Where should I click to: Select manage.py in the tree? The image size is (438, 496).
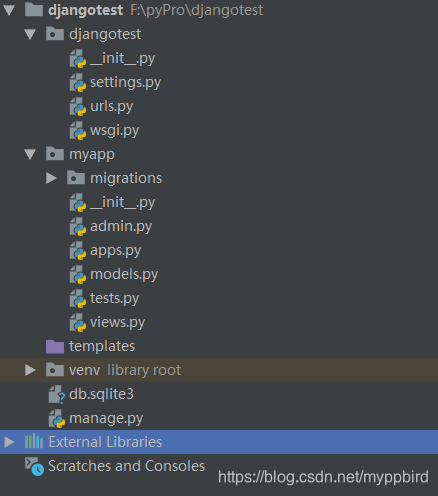tap(106, 419)
